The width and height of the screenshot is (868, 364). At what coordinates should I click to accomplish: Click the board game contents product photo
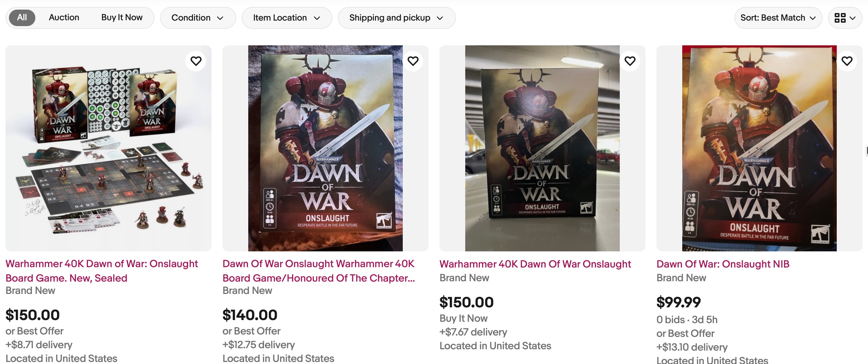coord(108,148)
